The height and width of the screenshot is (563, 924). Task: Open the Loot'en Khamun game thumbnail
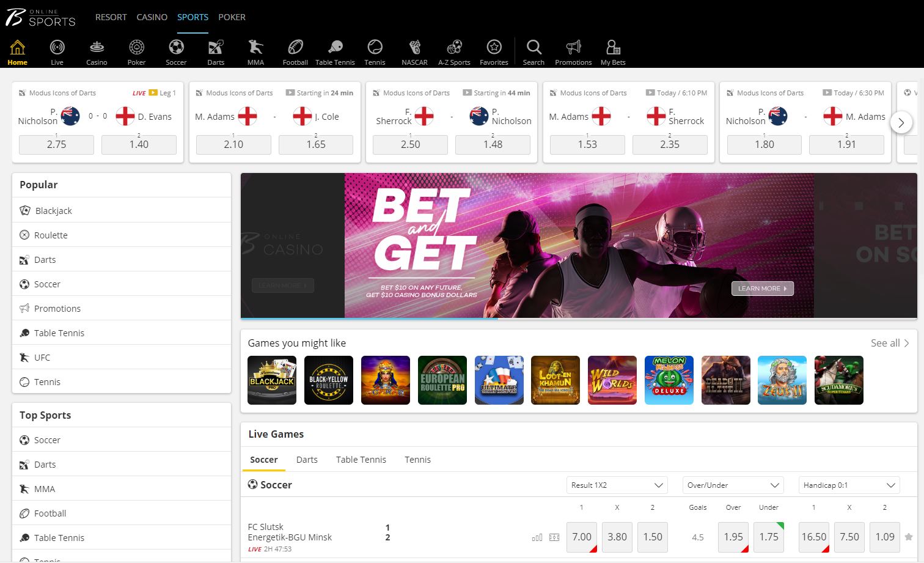pos(555,380)
